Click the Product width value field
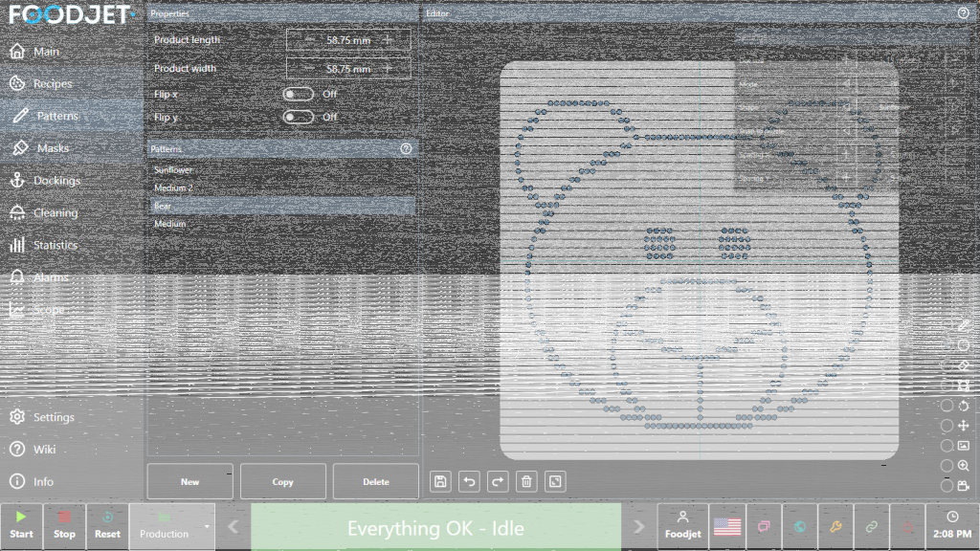 click(x=348, y=69)
